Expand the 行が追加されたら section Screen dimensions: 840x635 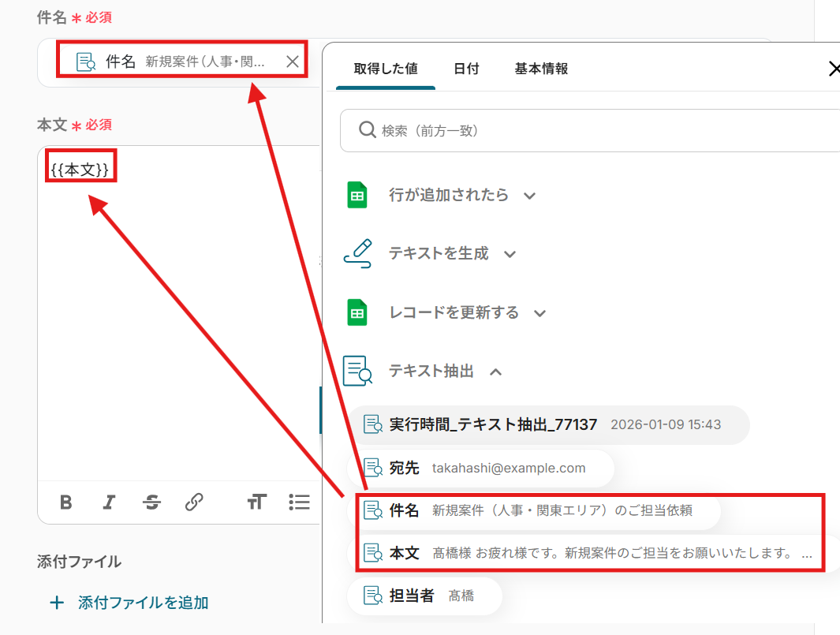(530, 196)
